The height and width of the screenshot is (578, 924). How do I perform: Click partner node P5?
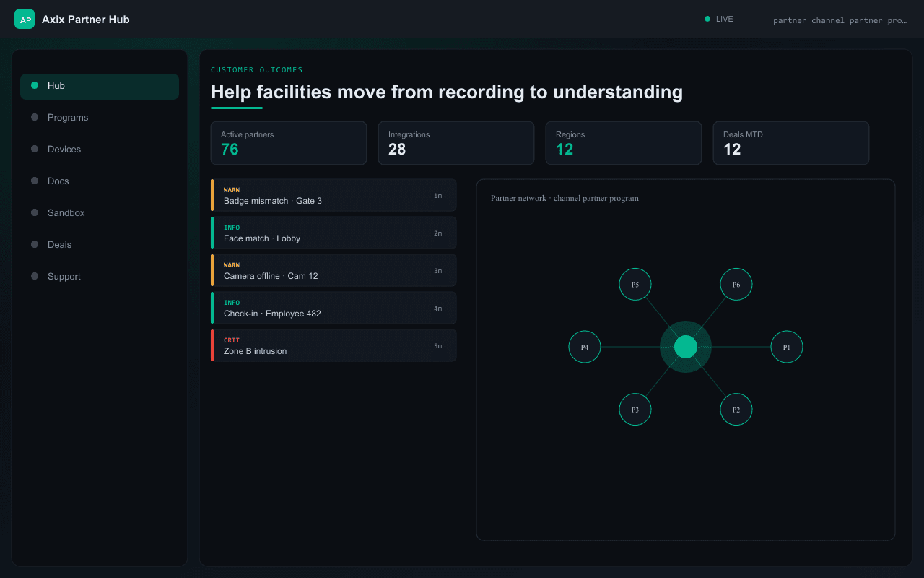click(635, 285)
